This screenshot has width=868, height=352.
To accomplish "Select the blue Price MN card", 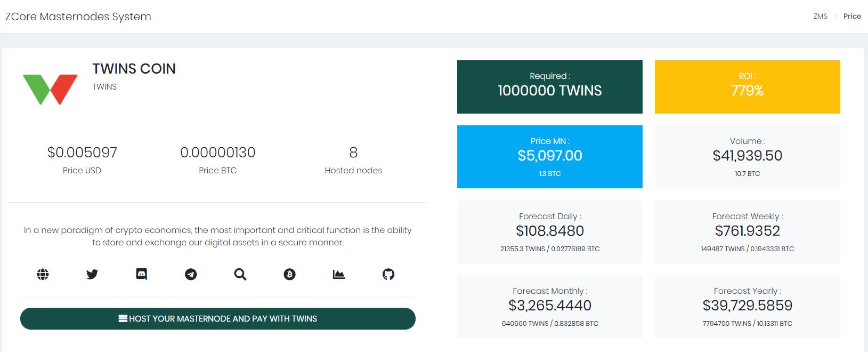I will click(x=549, y=157).
